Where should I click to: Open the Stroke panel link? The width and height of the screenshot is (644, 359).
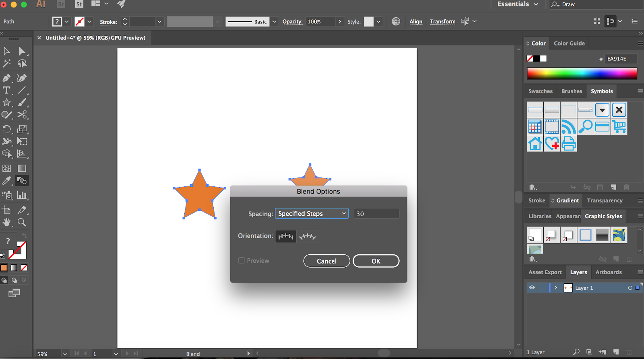tap(109, 22)
